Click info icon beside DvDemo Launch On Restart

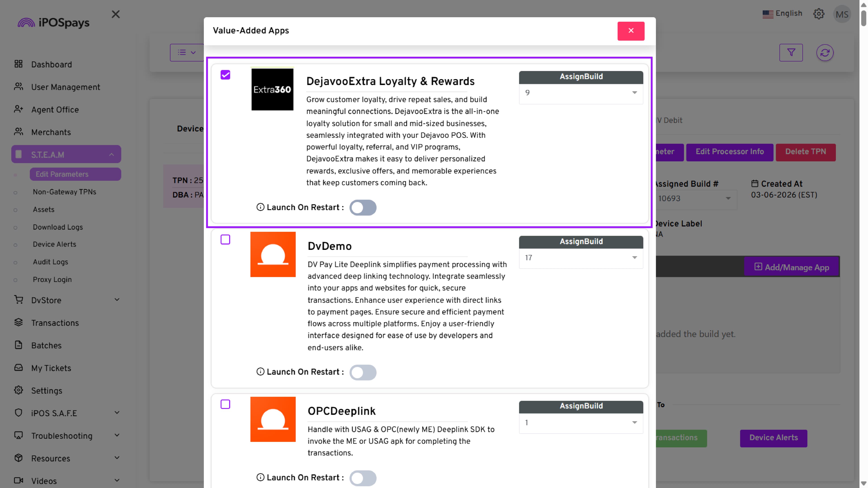(260, 371)
